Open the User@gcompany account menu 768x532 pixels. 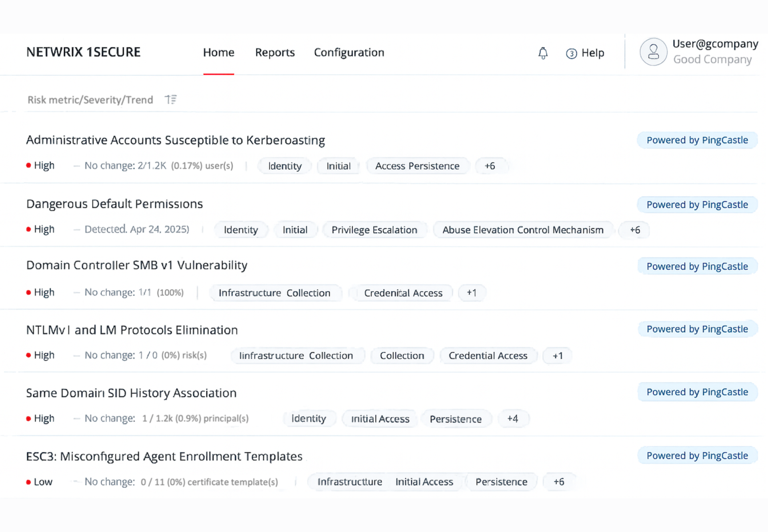click(x=715, y=44)
